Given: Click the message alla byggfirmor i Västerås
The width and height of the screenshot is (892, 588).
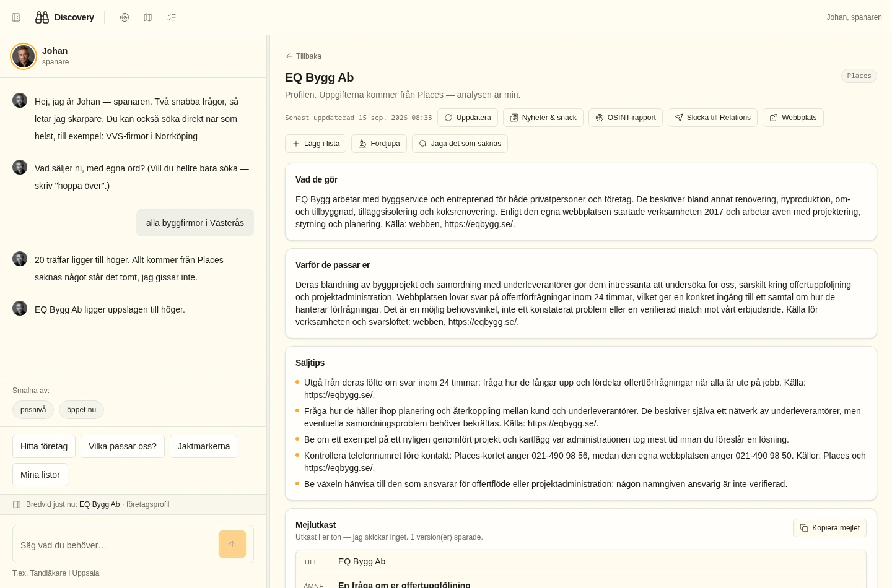Looking at the screenshot, I should click(195, 223).
